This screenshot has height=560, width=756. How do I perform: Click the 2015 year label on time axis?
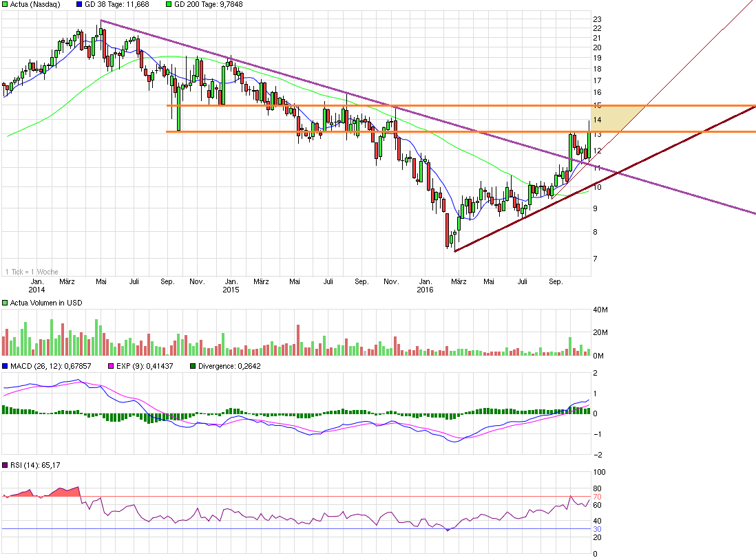231,291
